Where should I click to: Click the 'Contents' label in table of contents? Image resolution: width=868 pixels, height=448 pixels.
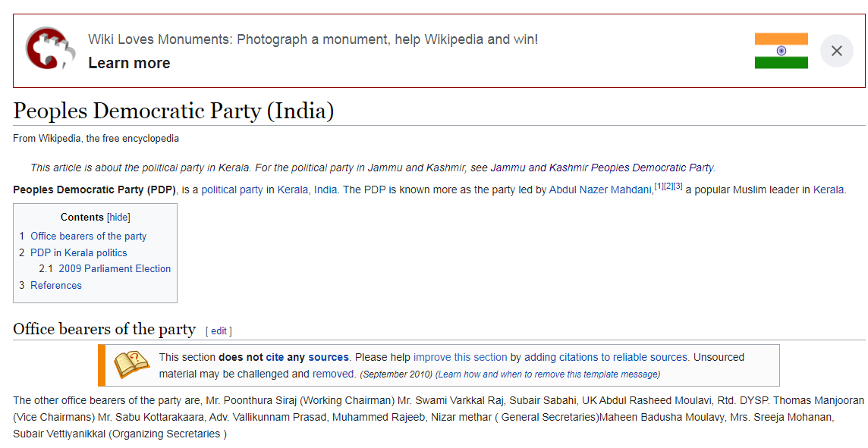point(82,218)
